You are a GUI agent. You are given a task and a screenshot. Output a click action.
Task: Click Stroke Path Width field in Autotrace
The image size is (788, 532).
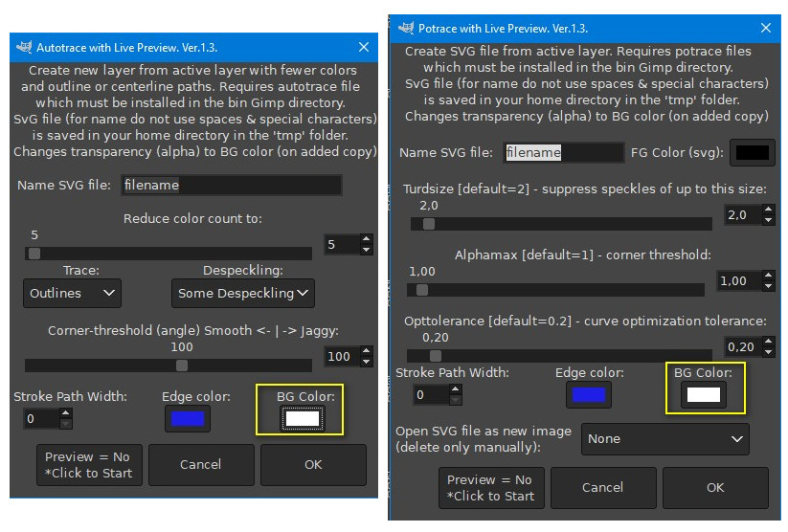(41, 418)
